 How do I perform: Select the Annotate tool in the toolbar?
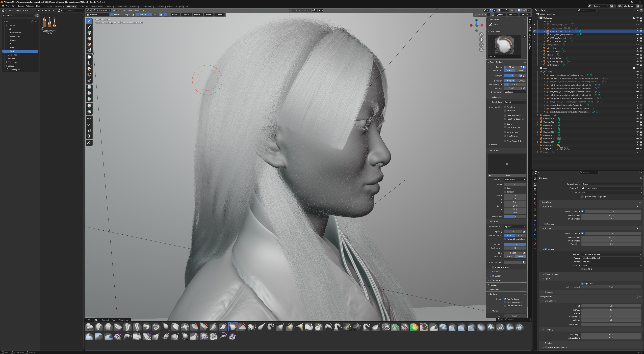pos(89,143)
